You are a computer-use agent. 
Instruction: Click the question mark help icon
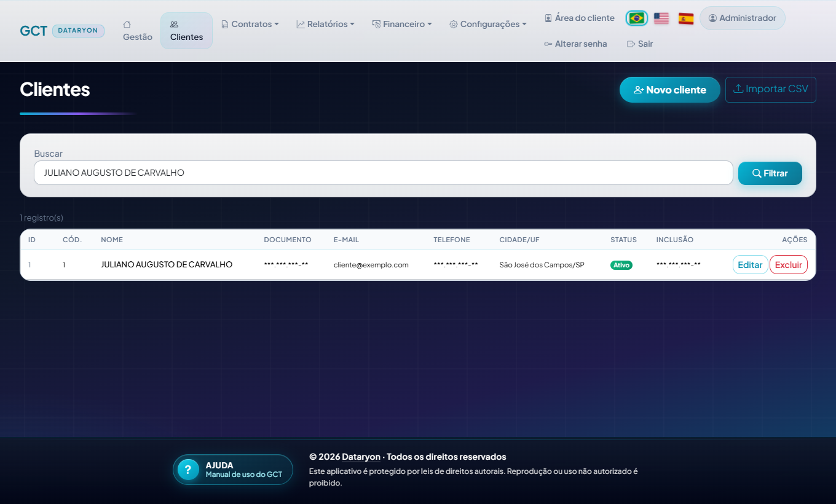188,470
